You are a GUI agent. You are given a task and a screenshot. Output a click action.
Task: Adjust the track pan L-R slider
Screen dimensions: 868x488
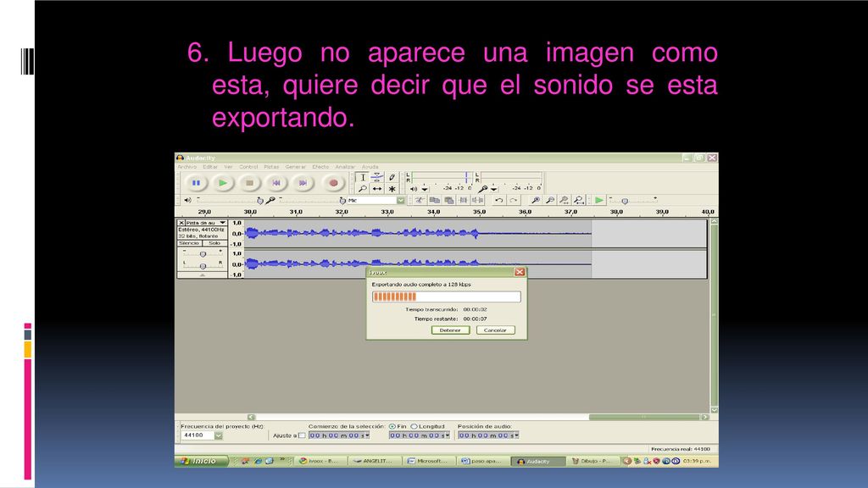203,265
